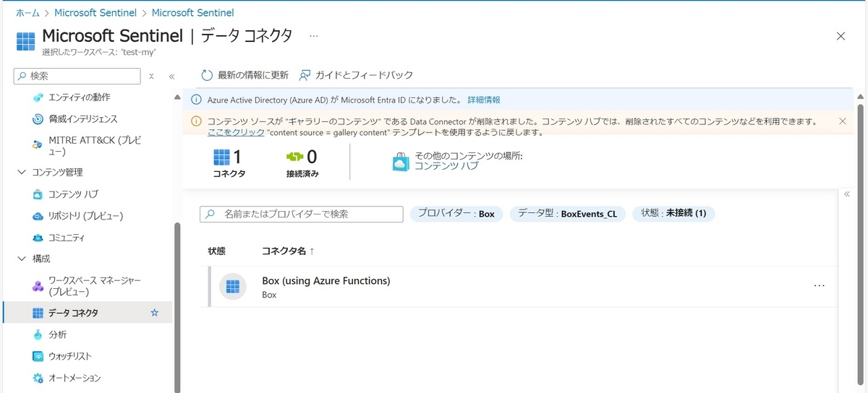This screenshot has width=868, height=393.
Task: Collapse the right pane double chevron
Action: point(847,194)
